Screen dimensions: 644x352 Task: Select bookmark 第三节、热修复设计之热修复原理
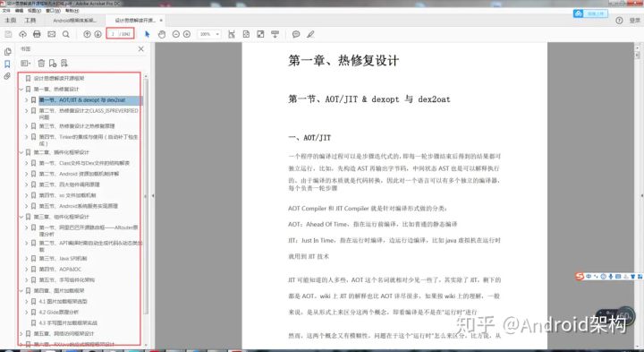(77, 126)
